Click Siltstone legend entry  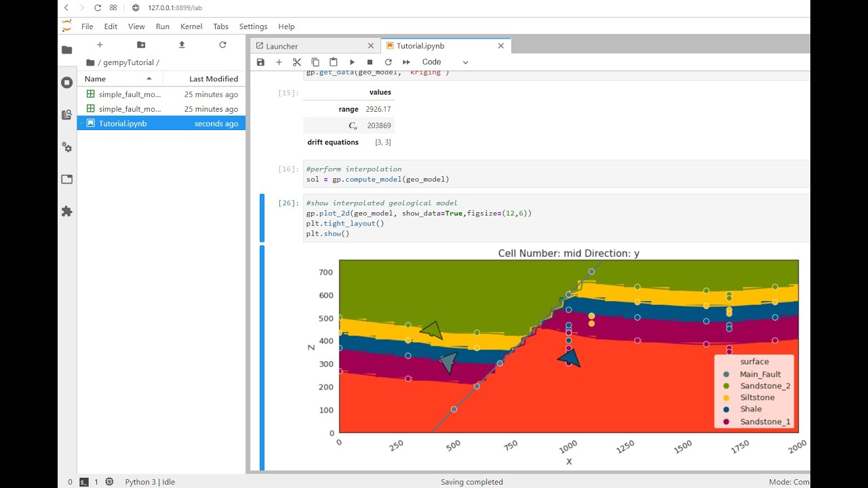coord(749,397)
